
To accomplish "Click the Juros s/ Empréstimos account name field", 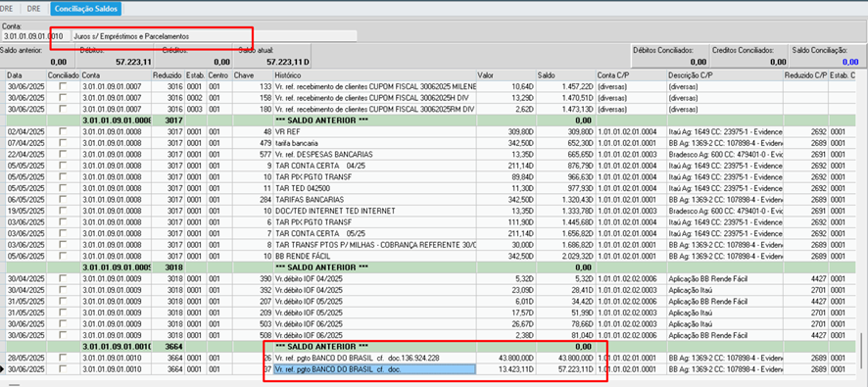I will click(215, 36).
